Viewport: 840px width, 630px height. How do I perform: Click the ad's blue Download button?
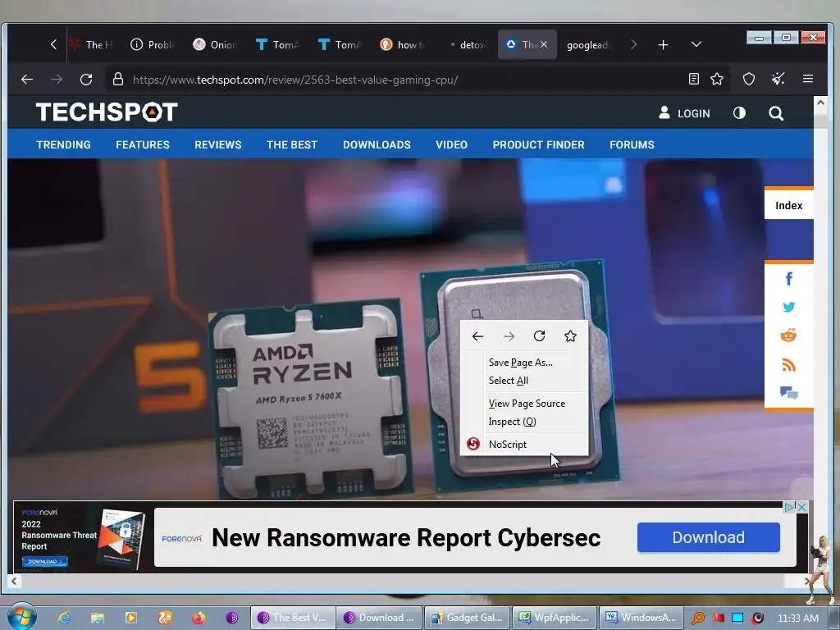click(708, 537)
